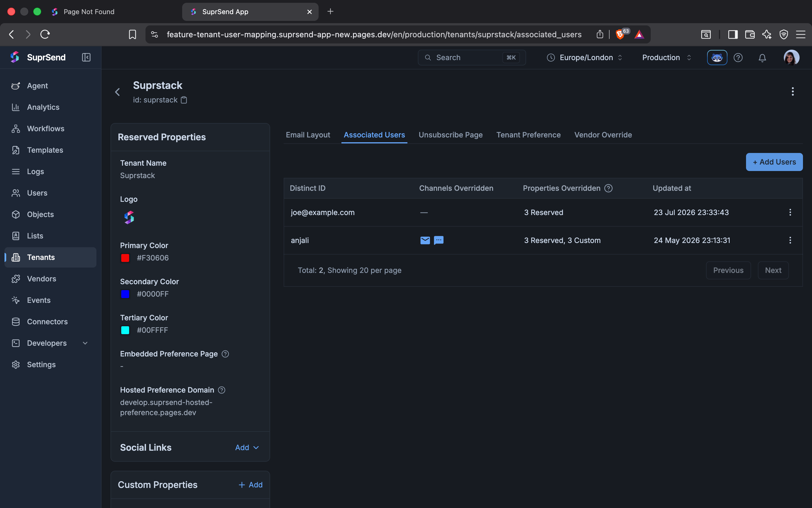
Task: Click the Next pagination button
Action: click(x=773, y=270)
